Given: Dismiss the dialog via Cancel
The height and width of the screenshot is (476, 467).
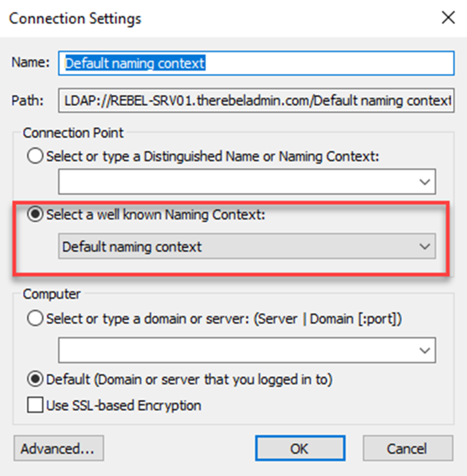Looking at the screenshot, I should pos(408,448).
